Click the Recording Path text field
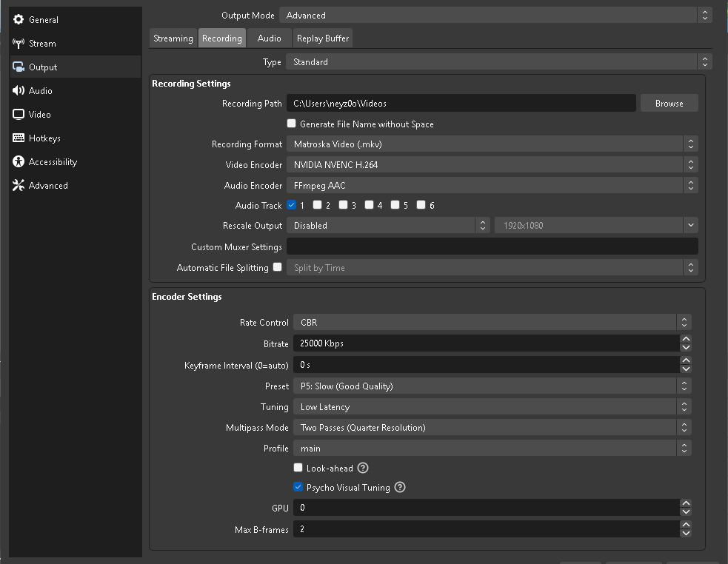The width and height of the screenshot is (728, 564). (x=461, y=103)
